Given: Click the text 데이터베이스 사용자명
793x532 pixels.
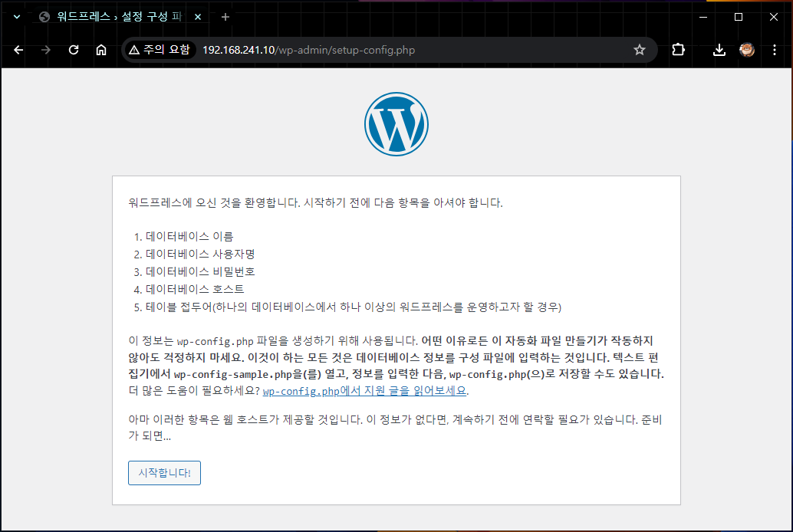Looking at the screenshot, I should 200,254.
